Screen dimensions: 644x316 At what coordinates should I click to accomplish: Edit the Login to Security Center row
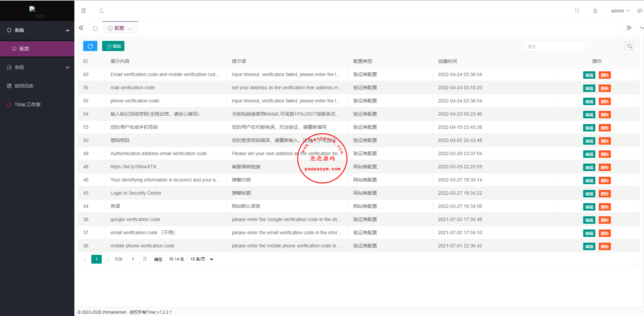(589, 194)
